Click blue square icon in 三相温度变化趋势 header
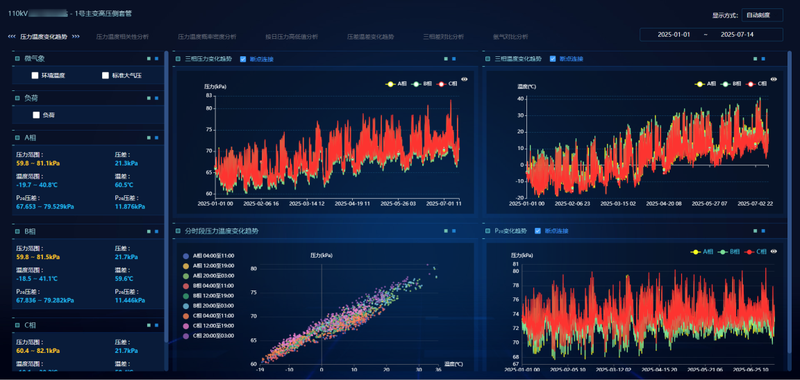Viewport: 800px width, 380px height. click(763, 59)
